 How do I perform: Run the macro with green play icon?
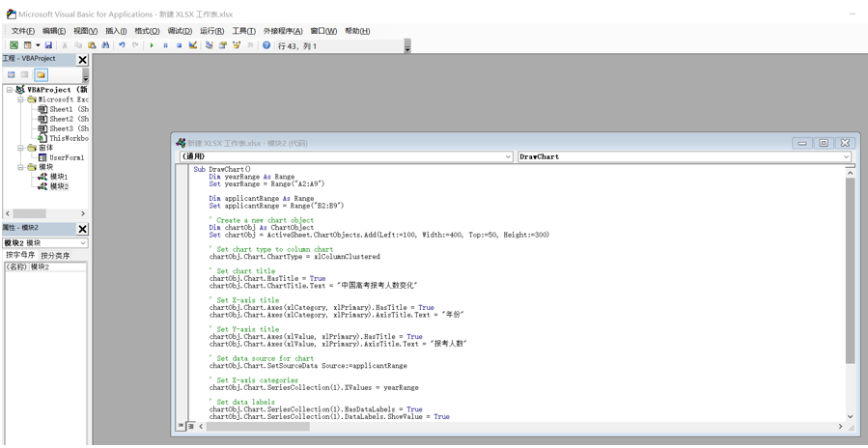152,45
